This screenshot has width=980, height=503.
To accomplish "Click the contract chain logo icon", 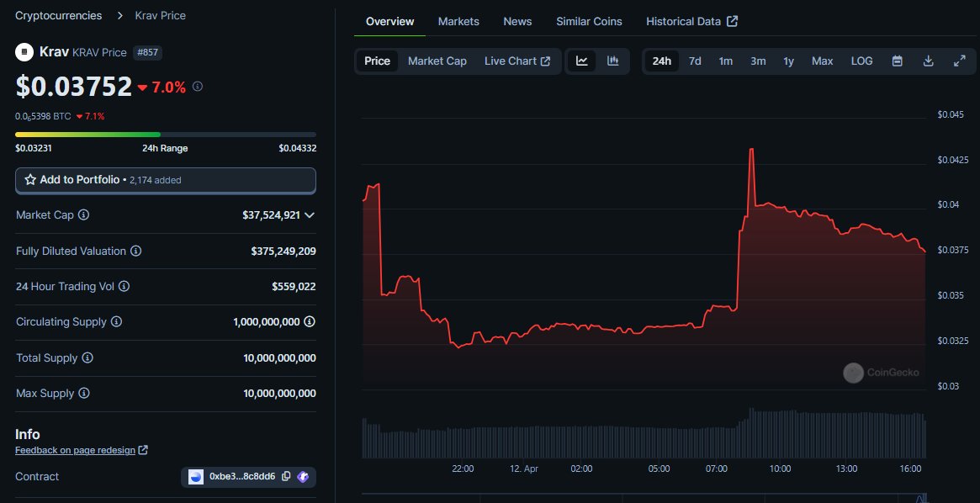I will [196, 477].
